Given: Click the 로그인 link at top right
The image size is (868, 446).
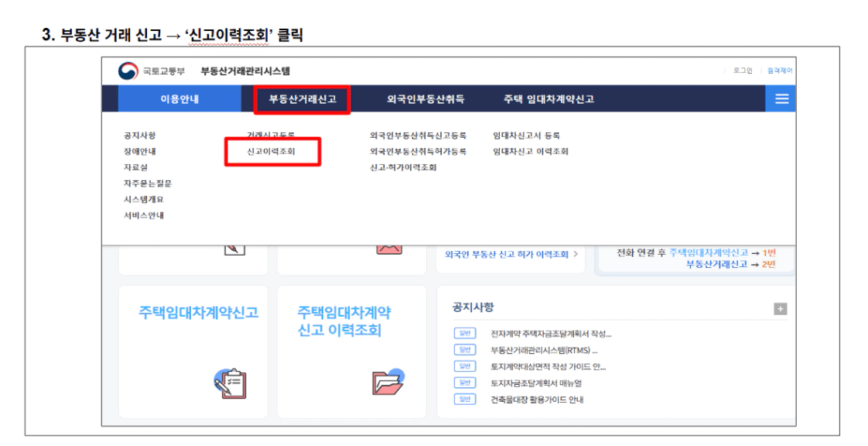Looking at the screenshot, I should point(743,70).
